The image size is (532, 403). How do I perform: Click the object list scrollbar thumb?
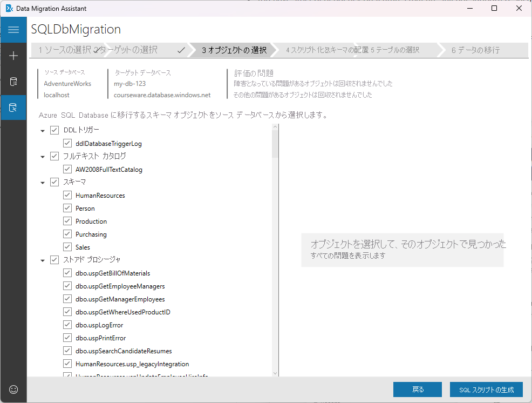(275, 144)
